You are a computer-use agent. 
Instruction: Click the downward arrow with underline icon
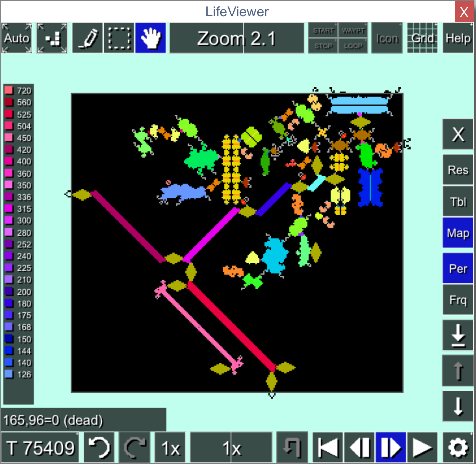point(458,335)
